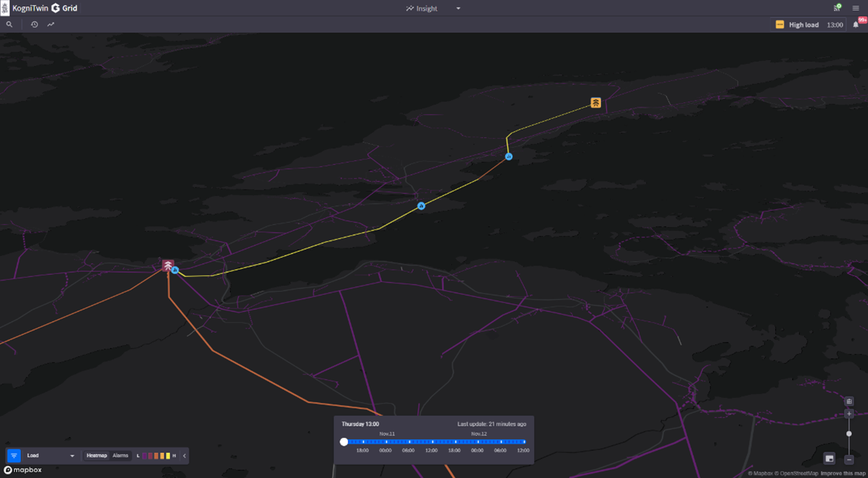Image resolution: width=868 pixels, height=478 pixels.
Task: Zoom out the map with minus button
Action: point(849,459)
